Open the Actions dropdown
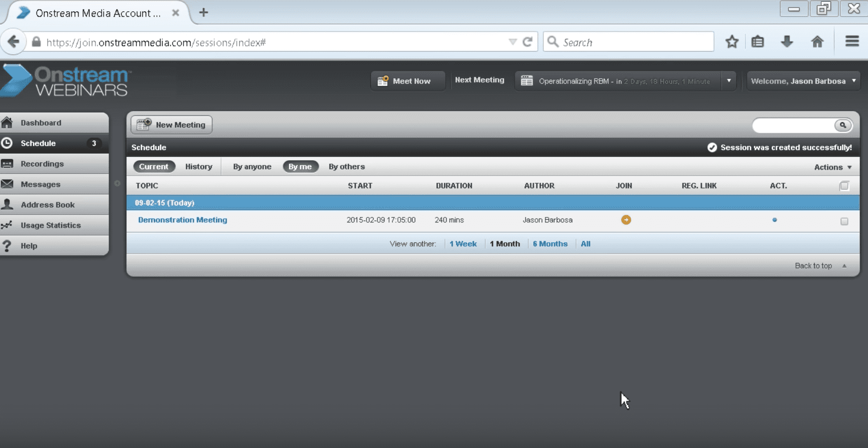 (832, 167)
